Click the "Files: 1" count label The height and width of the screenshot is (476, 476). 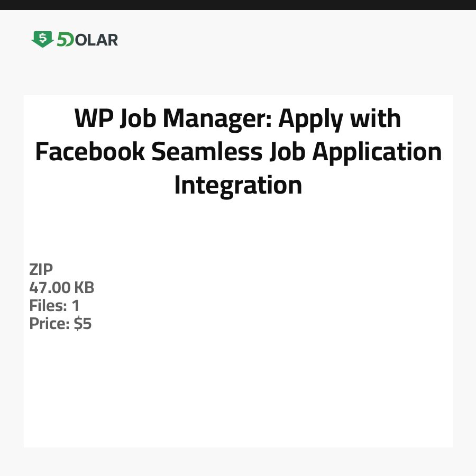(x=54, y=306)
